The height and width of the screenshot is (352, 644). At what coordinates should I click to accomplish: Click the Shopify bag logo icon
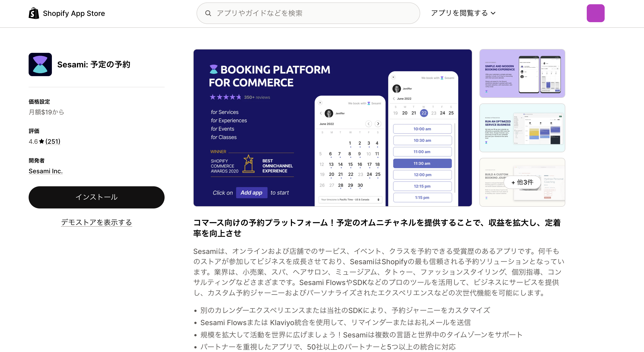34,13
